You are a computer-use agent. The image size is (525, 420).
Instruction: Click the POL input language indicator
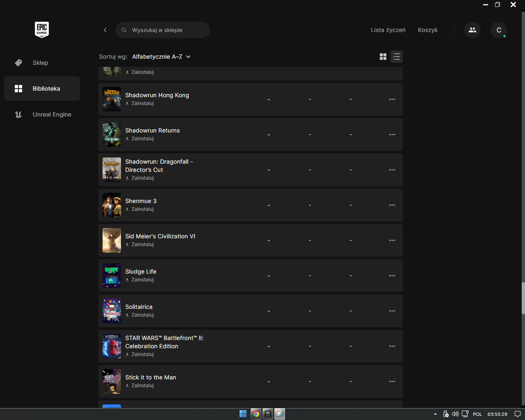point(477,414)
